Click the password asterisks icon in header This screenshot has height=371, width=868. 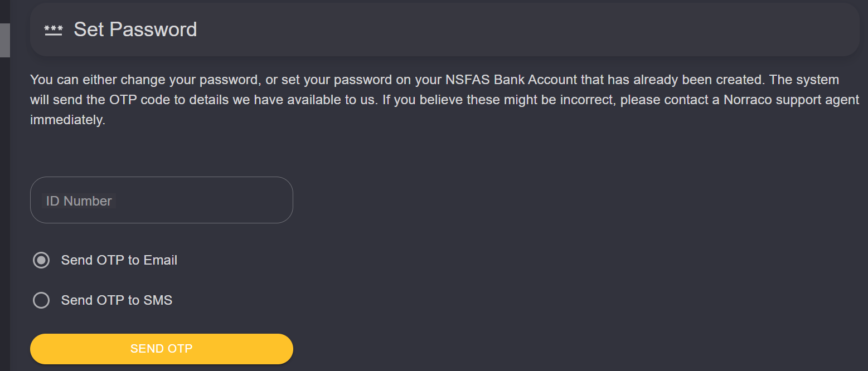[x=54, y=30]
